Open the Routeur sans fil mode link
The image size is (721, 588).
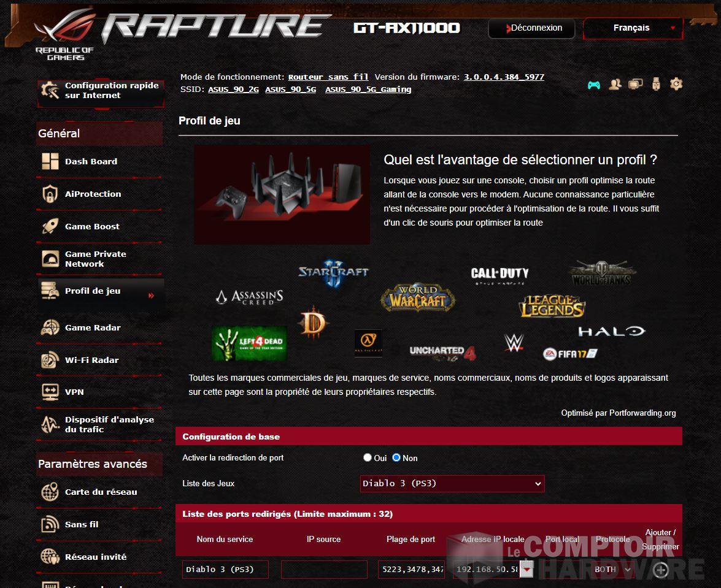coord(328,77)
